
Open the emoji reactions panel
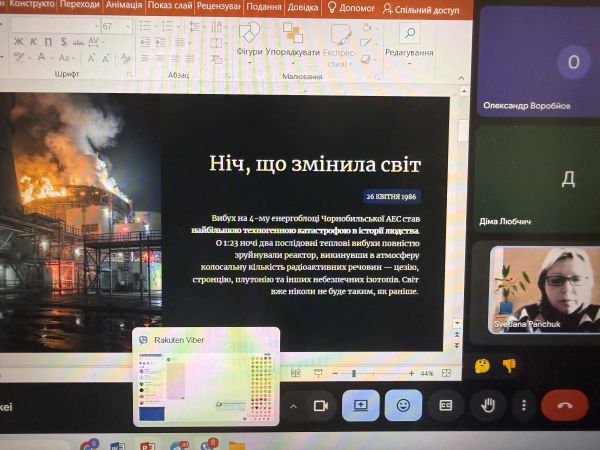[403, 405]
